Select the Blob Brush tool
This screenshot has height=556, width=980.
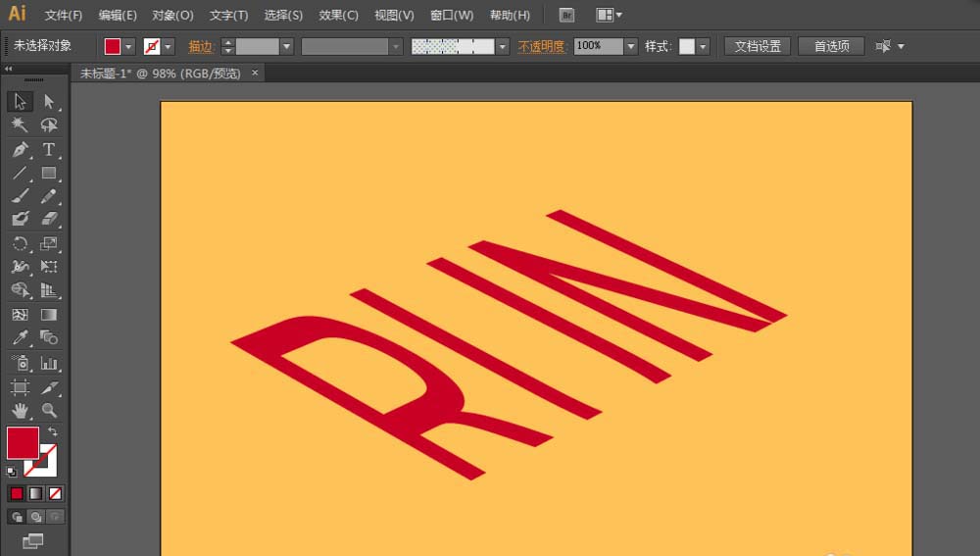(20, 219)
